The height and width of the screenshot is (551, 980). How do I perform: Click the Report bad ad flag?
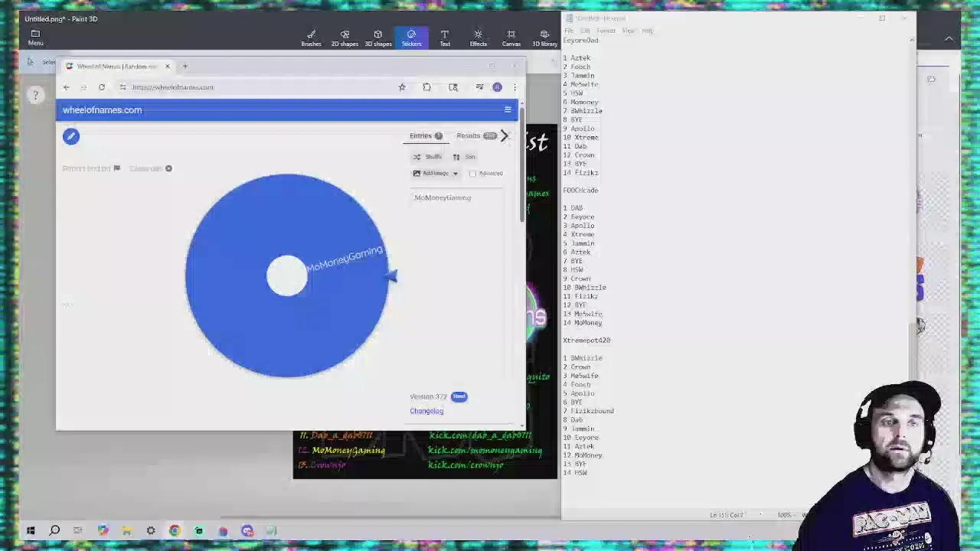[x=91, y=168]
